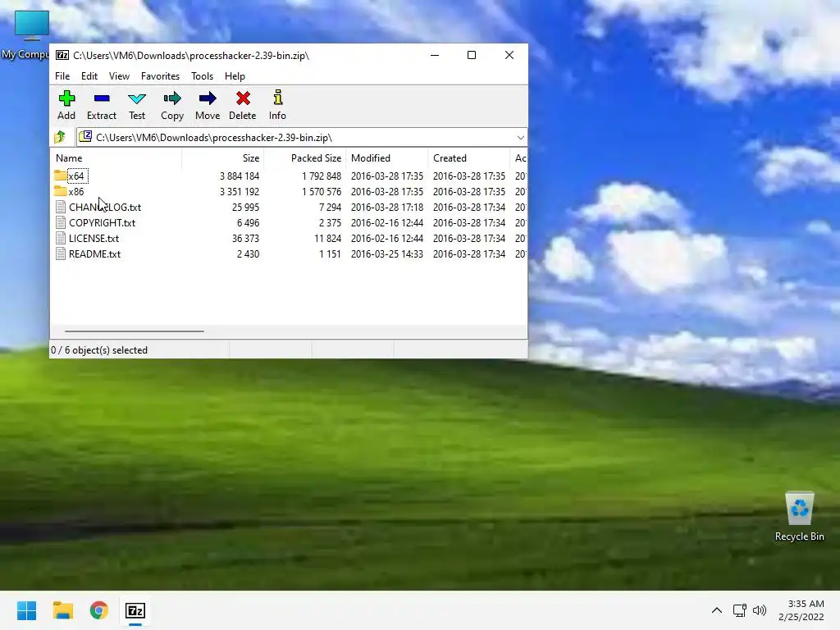Click the 7-Zip taskbar icon

[x=135, y=610]
